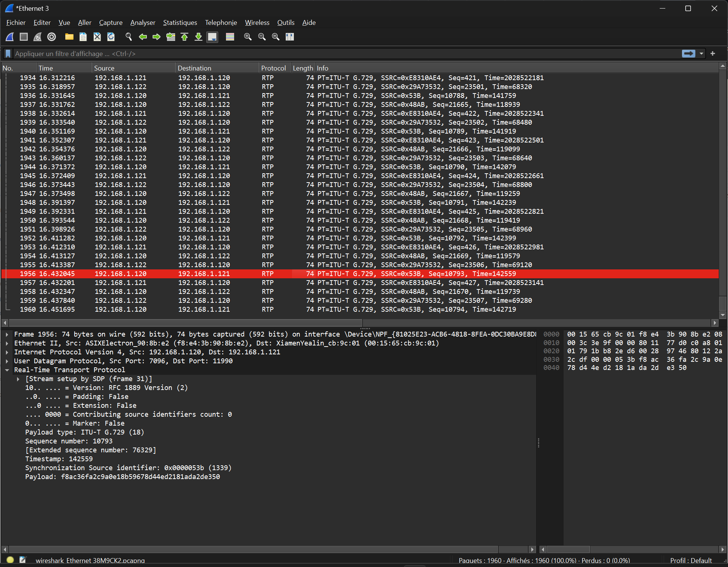728x567 pixels.
Task: Open capture options gear icon
Action: 52,37
